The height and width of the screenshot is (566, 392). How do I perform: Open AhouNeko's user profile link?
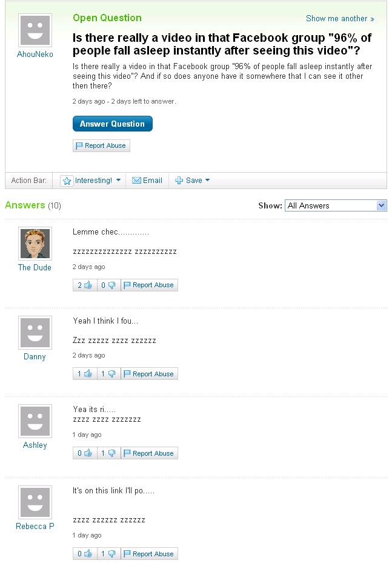click(35, 55)
